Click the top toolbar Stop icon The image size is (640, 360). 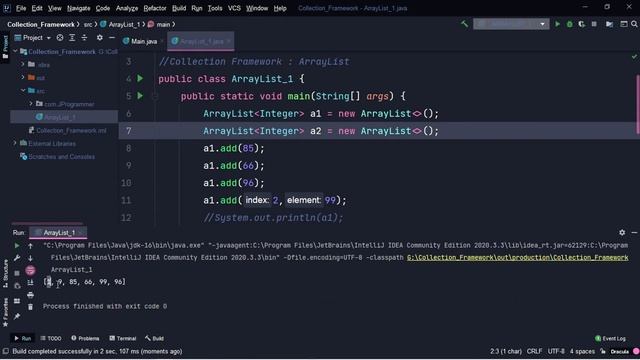pos(594,24)
